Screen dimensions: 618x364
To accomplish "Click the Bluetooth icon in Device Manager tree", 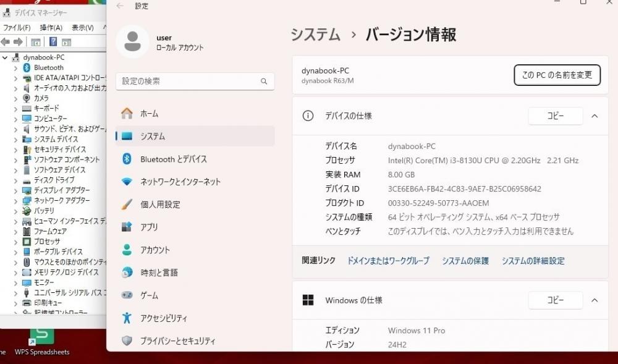I will coord(27,68).
